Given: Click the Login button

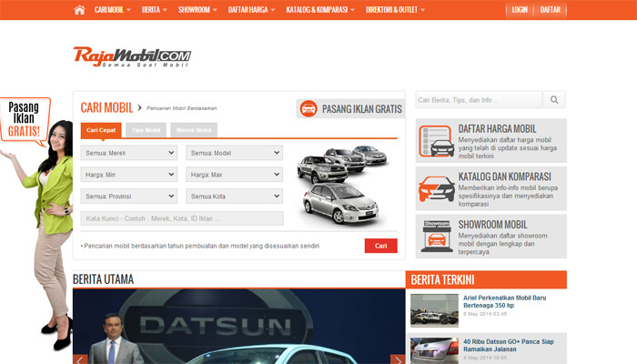Looking at the screenshot, I should tap(520, 10).
